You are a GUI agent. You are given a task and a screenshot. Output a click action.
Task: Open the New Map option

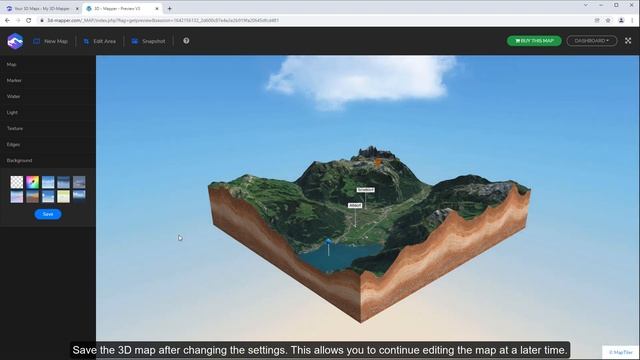(51, 41)
